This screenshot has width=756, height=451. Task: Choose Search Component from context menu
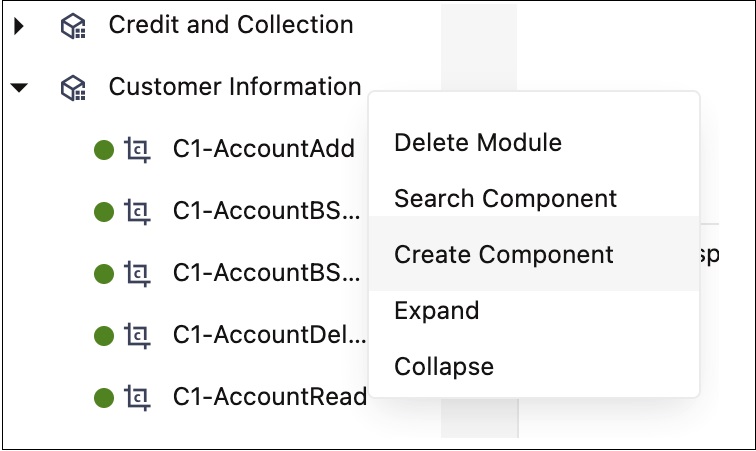[505, 199]
